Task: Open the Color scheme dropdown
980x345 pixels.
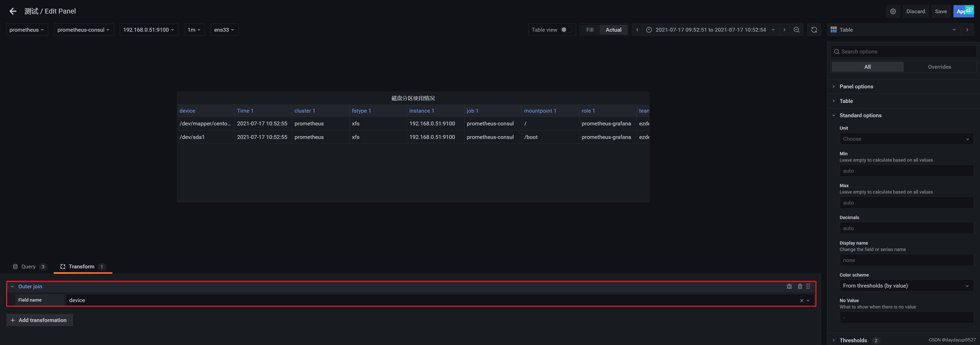Action: pyautogui.click(x=906, y=286)
